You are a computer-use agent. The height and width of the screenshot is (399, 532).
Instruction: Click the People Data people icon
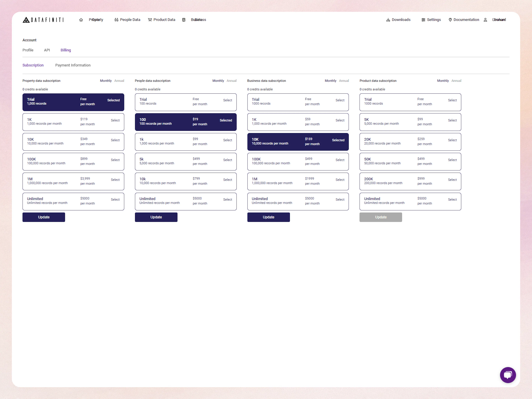tap(116, 20)
